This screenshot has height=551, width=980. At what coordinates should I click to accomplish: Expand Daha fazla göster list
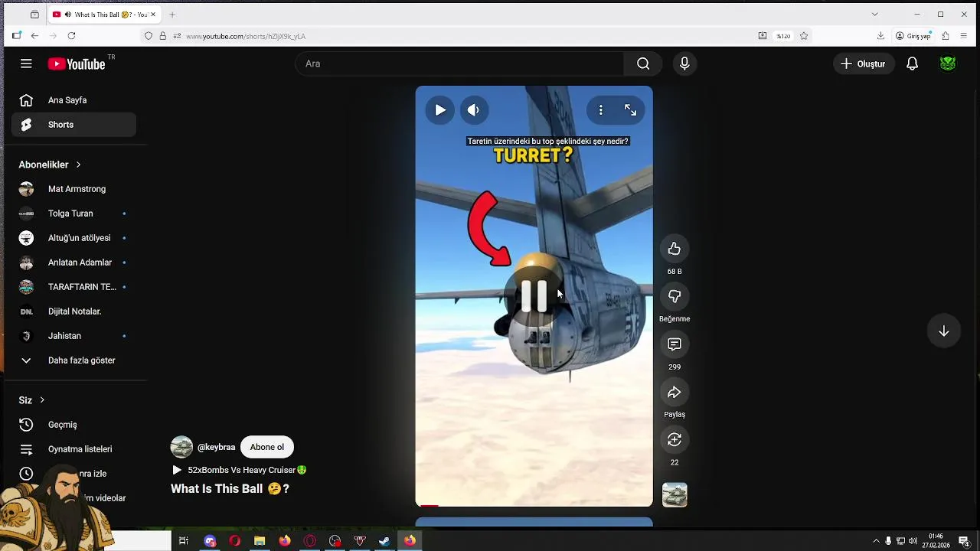point(73,360)
